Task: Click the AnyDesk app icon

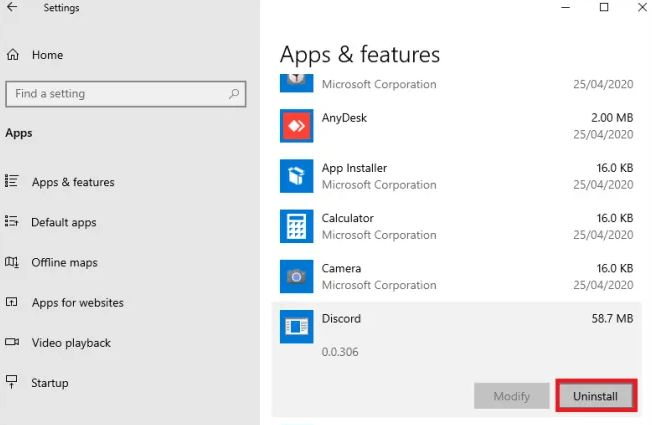Action: click(x=296, y=126)
